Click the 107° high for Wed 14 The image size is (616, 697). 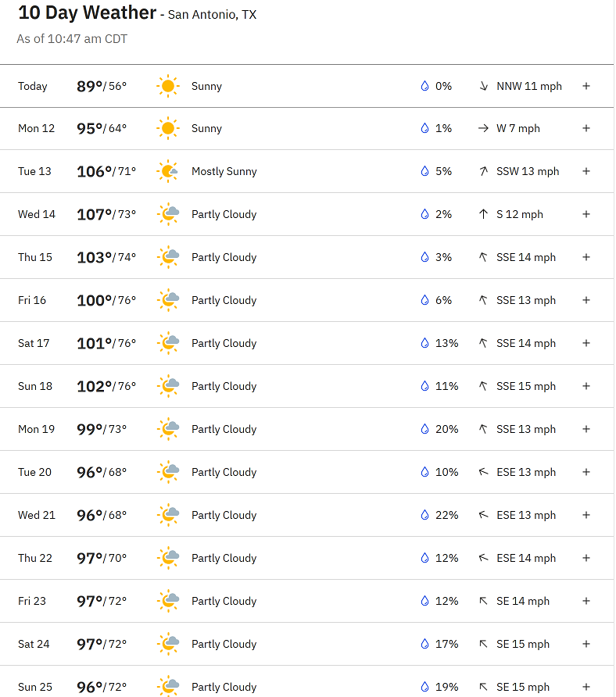tap(94, 215)
